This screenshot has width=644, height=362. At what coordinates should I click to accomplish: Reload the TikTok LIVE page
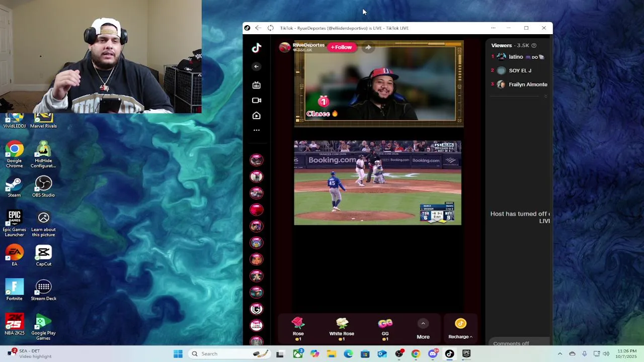point(271,28)
